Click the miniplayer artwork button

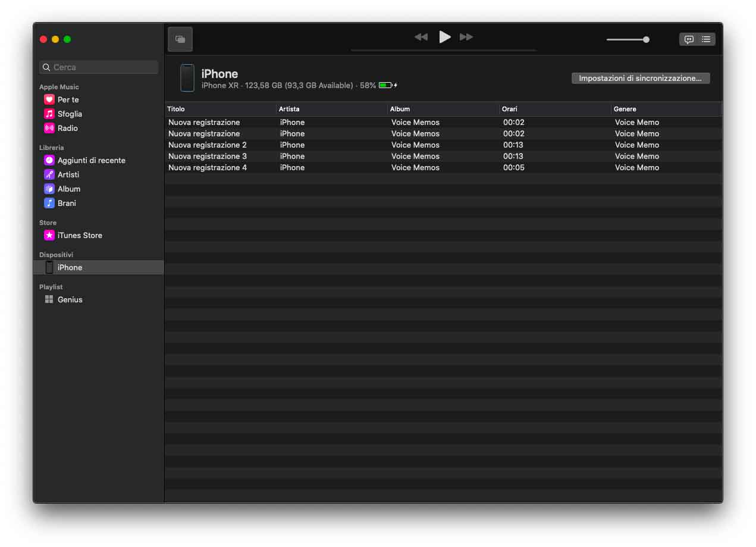[180, 39]
